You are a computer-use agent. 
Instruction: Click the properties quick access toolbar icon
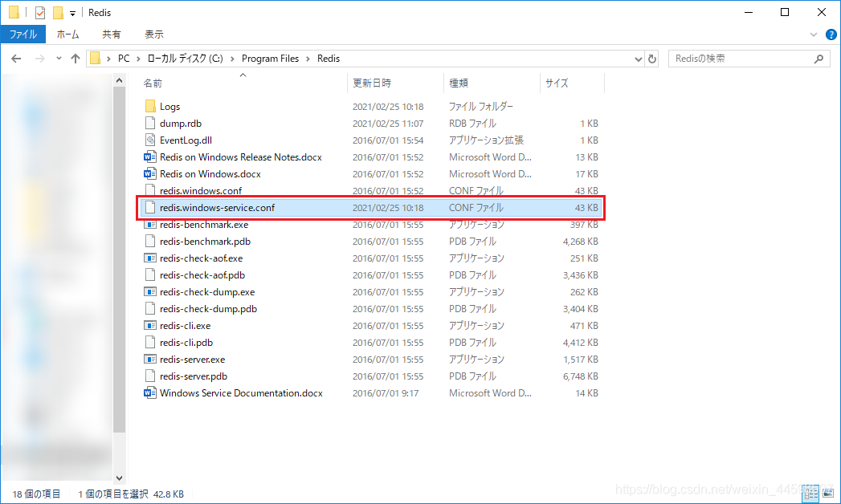pyautogui.click(x=40, y=12)
